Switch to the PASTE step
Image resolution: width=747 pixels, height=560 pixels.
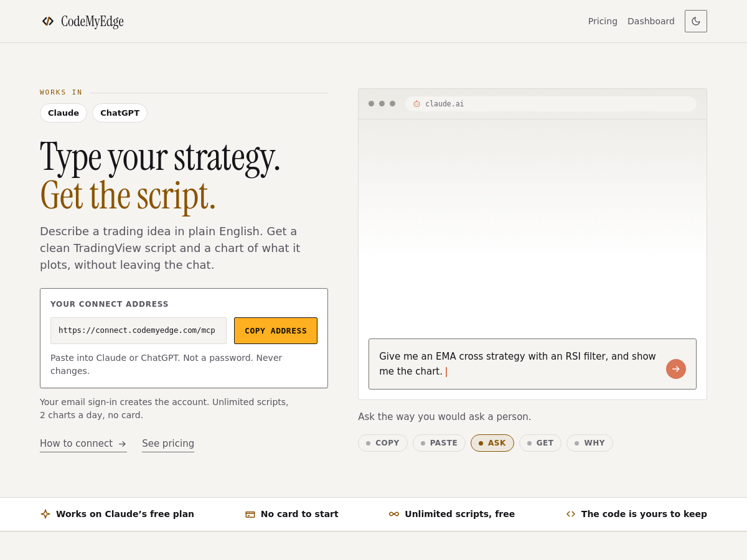[x=439, y=443]
